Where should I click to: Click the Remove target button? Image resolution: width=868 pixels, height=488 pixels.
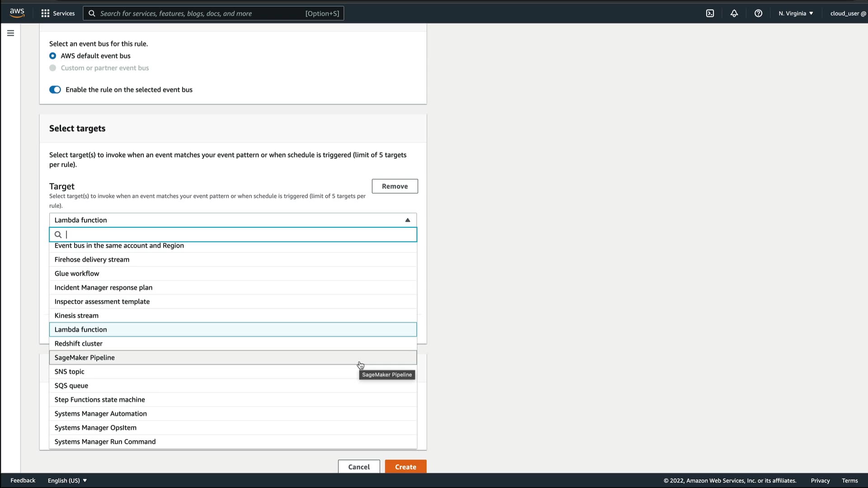click(x=394, y=186)
